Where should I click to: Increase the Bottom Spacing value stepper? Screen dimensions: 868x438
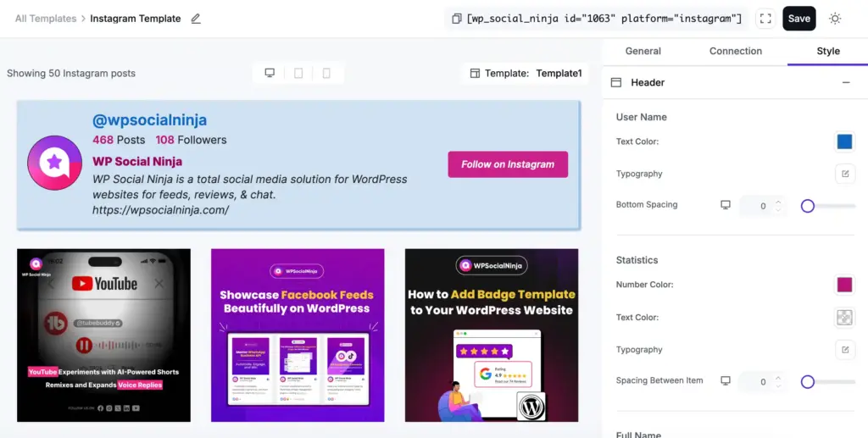778,201
